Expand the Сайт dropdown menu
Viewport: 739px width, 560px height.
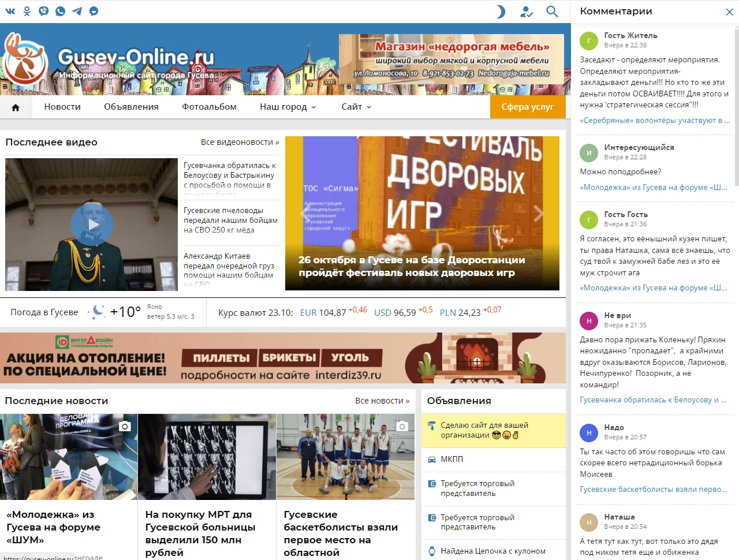(356, 107)
